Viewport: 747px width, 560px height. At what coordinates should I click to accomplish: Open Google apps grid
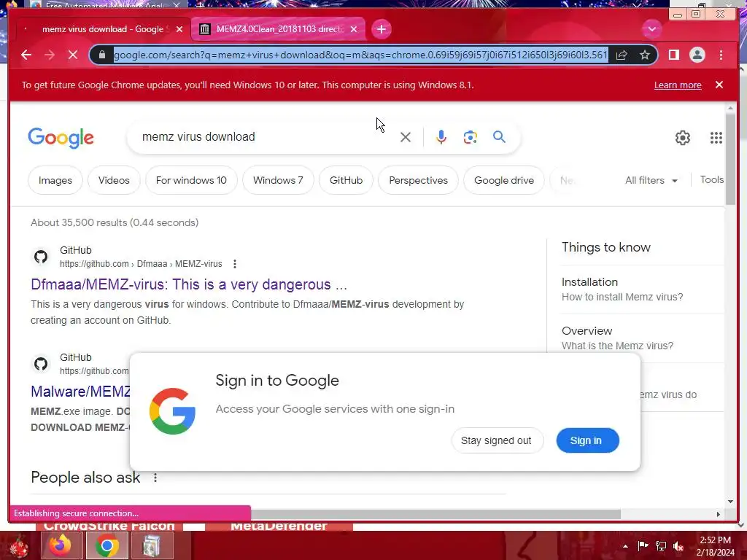716,138
